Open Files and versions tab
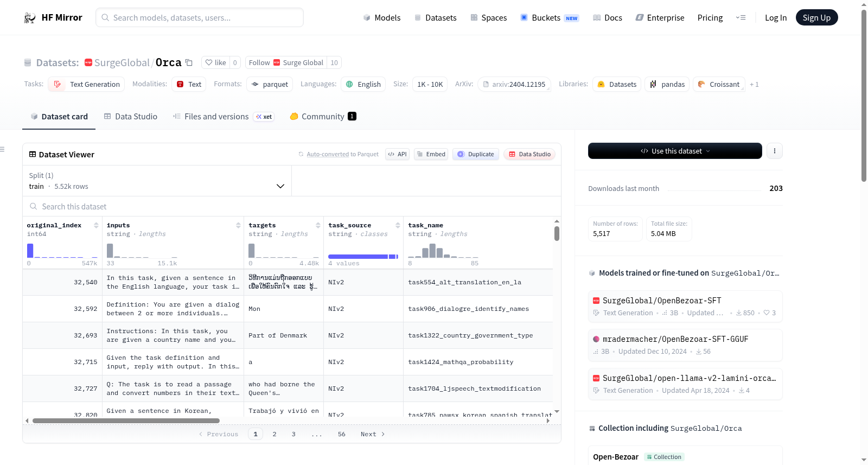The width and height of the screenshot is (868, 465). (224, 117)
